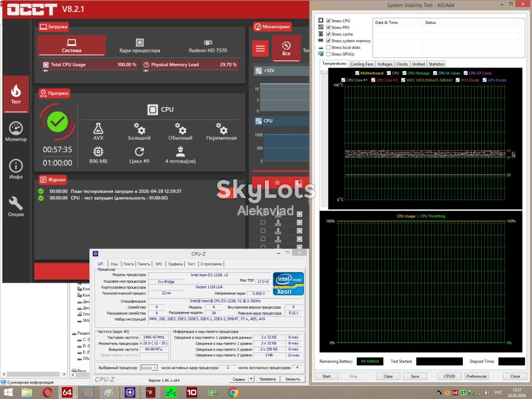Uncheck the Stress CPU checkbox
This screenshot has width=532, height=399.
[328, 21]
